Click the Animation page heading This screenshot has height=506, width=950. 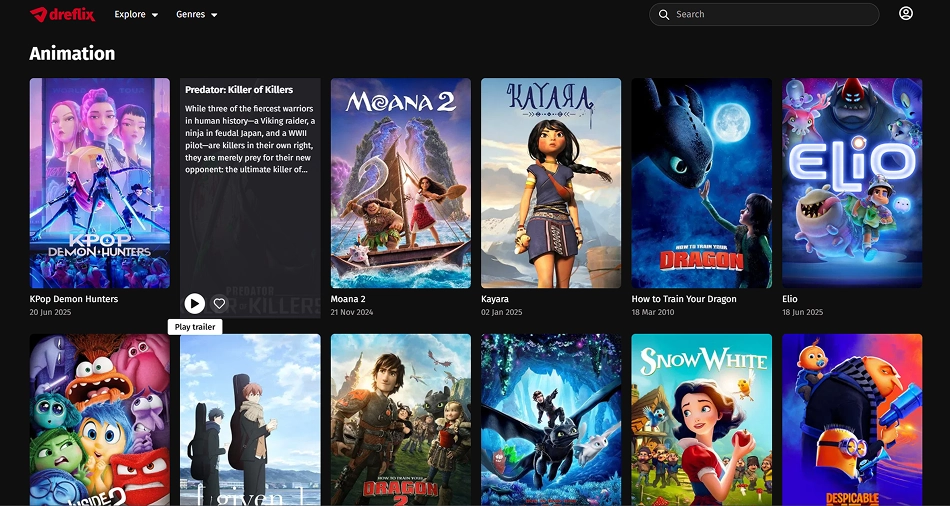click(72, 53)
